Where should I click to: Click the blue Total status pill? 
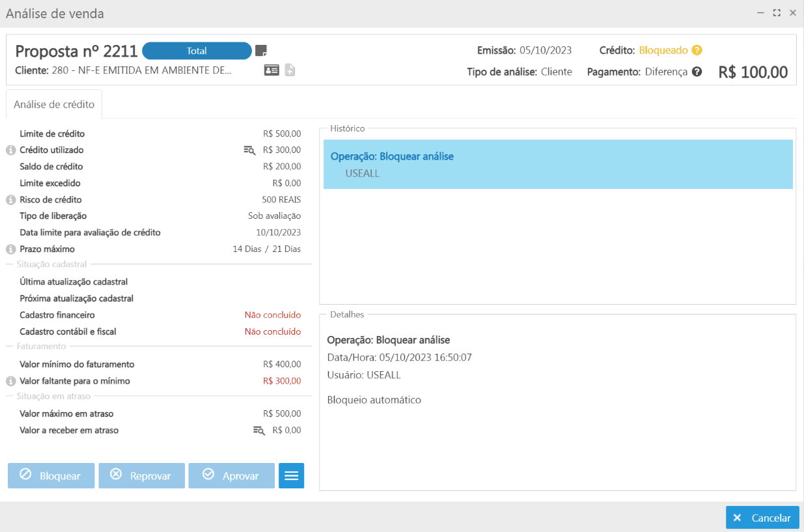197,51
